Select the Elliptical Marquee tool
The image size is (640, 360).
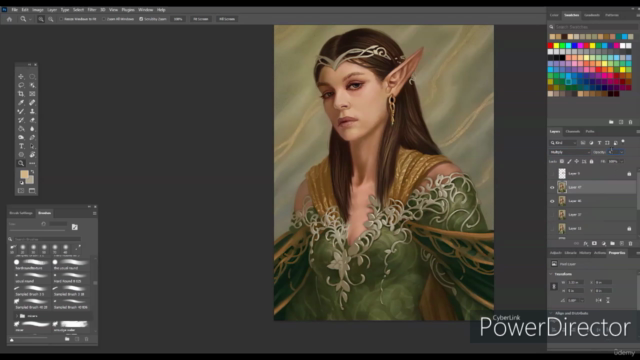point(32,76)
